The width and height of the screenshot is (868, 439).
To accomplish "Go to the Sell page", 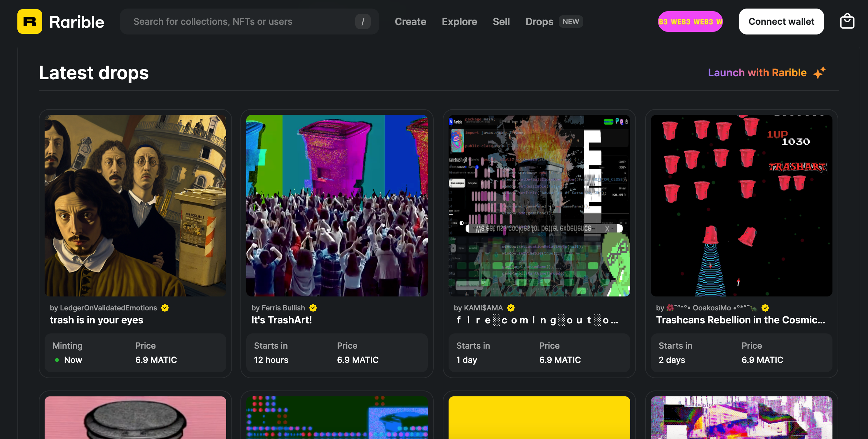I will (501, 21).
